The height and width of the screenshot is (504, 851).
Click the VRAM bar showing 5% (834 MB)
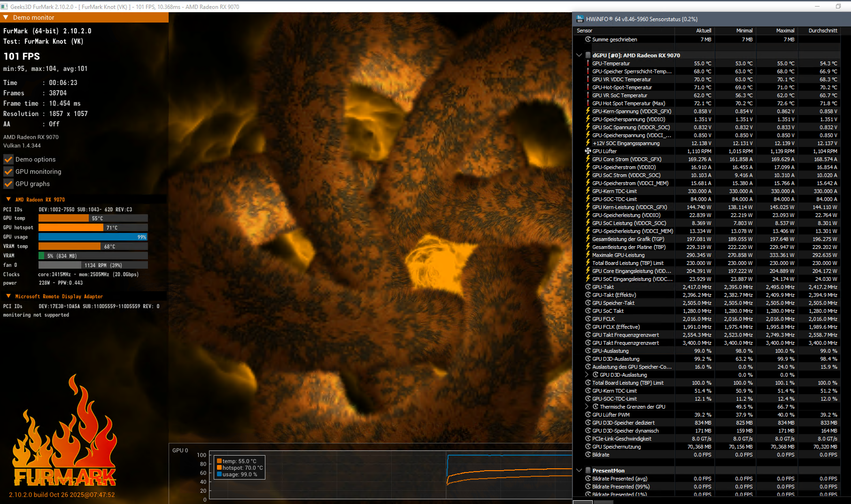pyautogui.click(x=93, y=256)
